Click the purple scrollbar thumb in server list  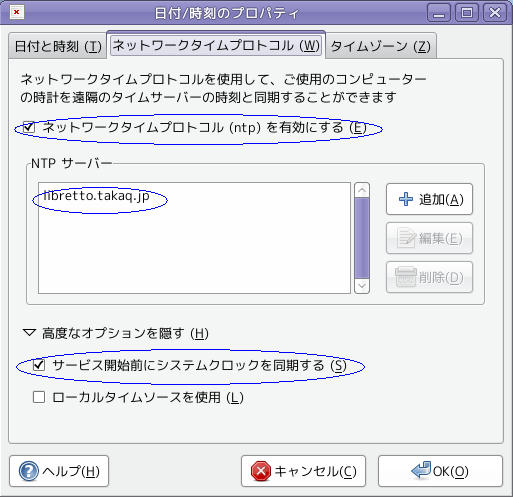click(x=362, y=238)
